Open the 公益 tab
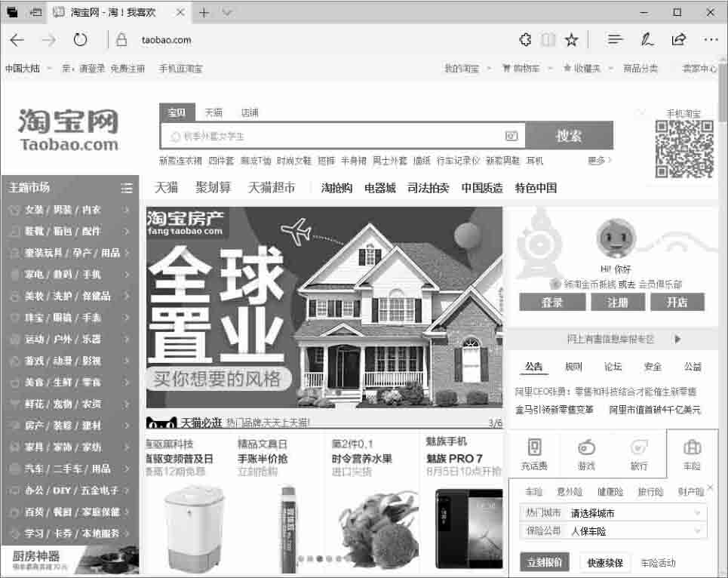Viewport: 728px width, 578px height. click(x=693, y=367)
